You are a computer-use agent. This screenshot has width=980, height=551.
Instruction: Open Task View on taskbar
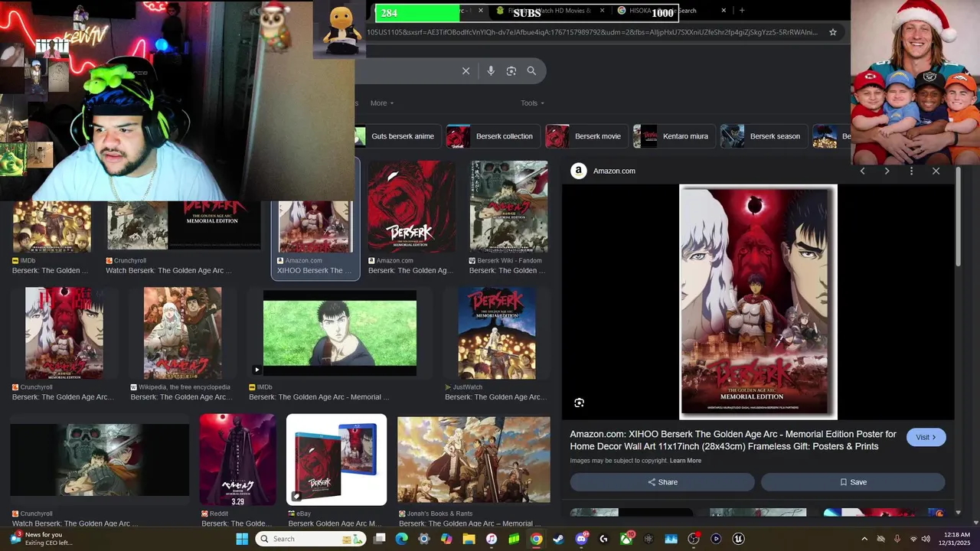click(380, 539)
